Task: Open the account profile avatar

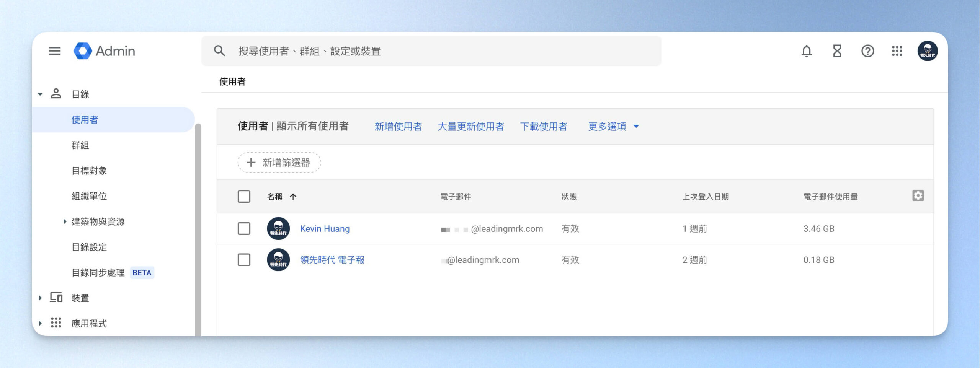Action: pyautogui.click(x=927, y=51)
